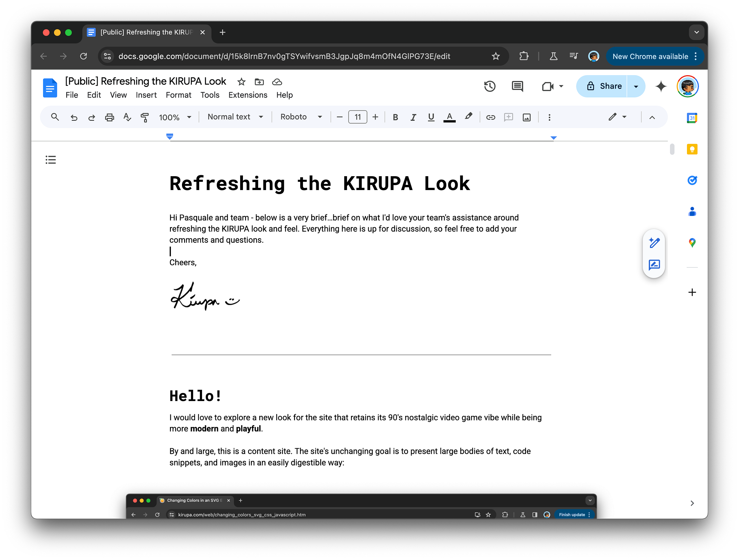Image resolution: width=739 pixels, height=560 pixels.
Task: Open Google Calendar side panel icon
Action: click(x=692, y=118)
